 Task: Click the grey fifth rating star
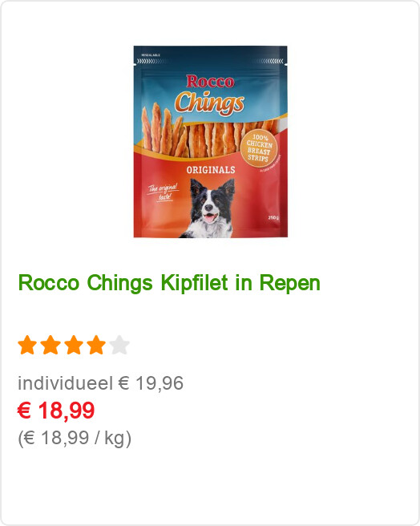pos(119,345)
